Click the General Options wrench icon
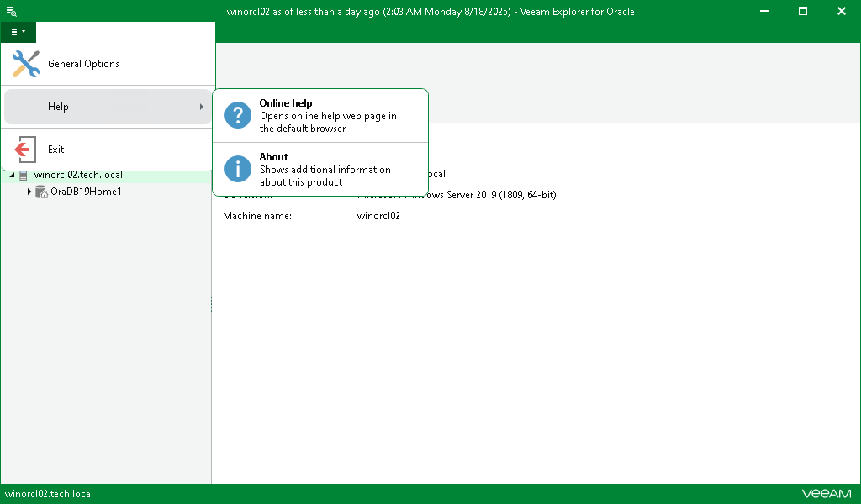The height and width of the screenshot is (504, 861). 24,63
